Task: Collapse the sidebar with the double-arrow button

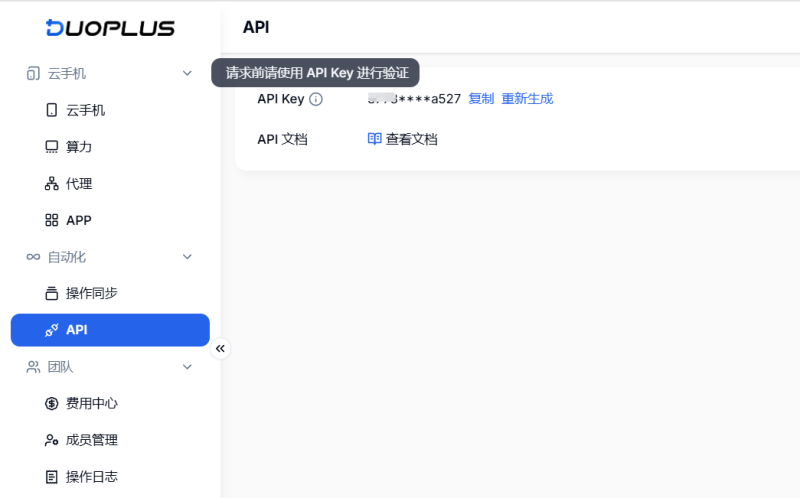Action: pyautogui.click(x=220, y=348)
